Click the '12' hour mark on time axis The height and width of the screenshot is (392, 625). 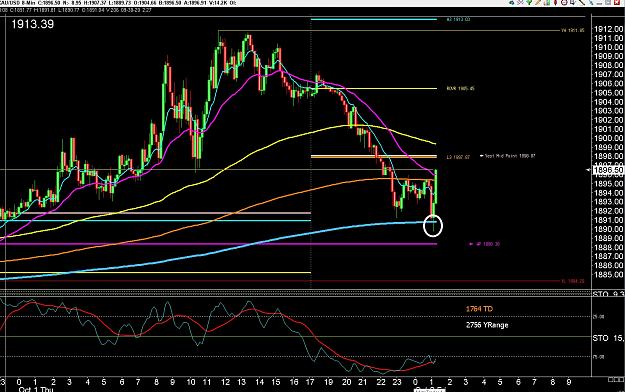pos(226,382)
